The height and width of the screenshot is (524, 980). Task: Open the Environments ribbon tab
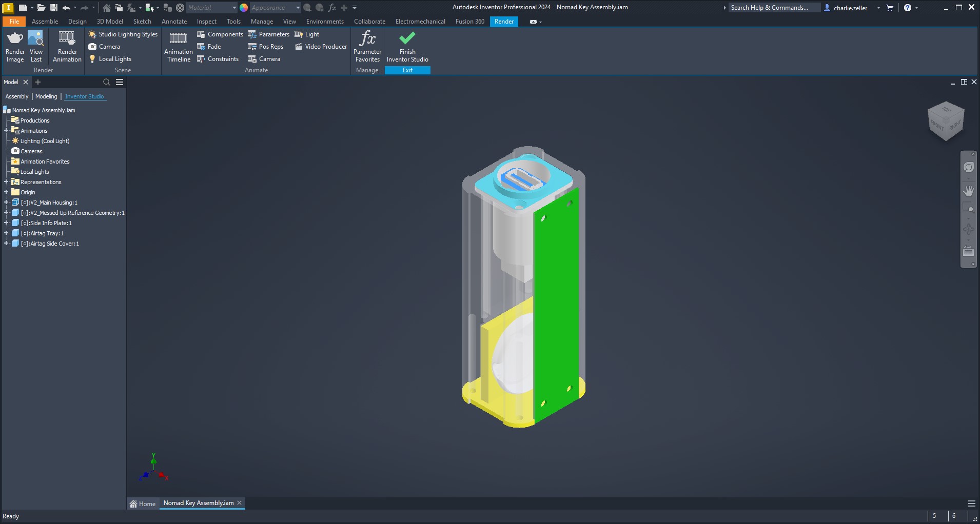point(325,22)
